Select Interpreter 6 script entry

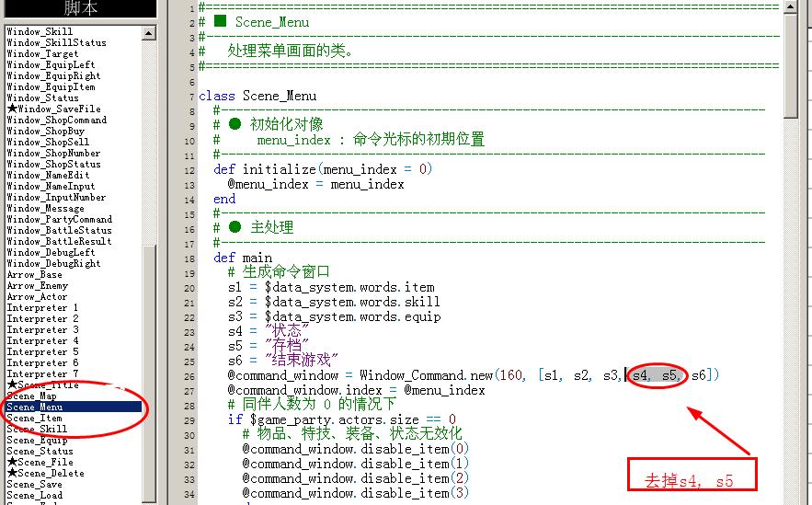42,363
